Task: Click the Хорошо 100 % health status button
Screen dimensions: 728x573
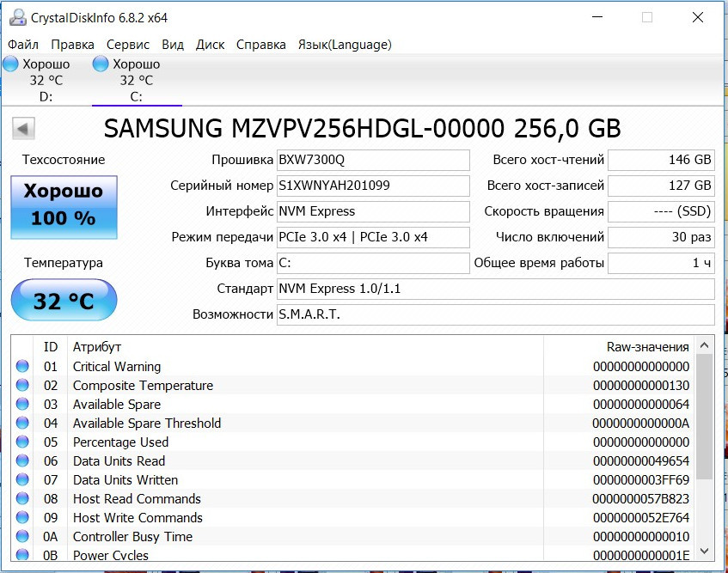Action: pos(64,207)
